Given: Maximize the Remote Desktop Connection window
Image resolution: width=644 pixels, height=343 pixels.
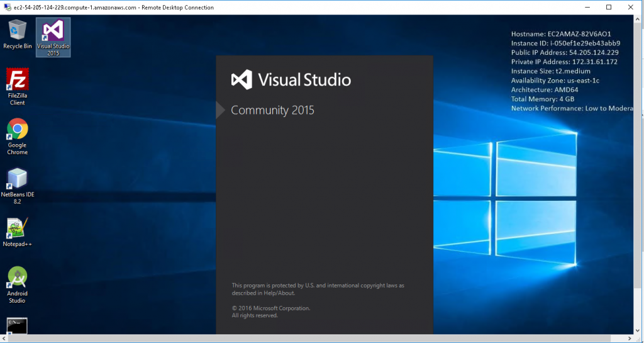Looking at the screenshot, I should point(609,8).
